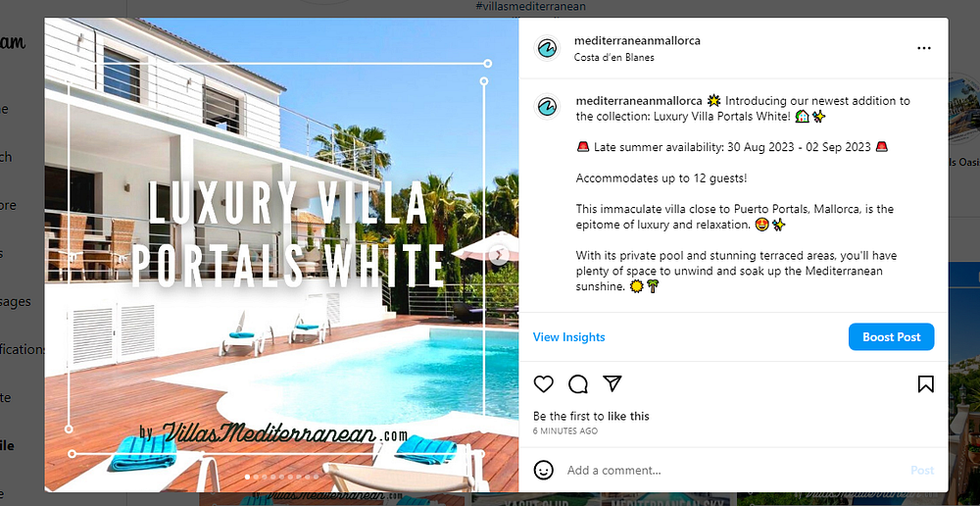Open the mediterraneanmallorca username in the header
The width and height of the screenshot is (980, 506).
coord(637,40)
